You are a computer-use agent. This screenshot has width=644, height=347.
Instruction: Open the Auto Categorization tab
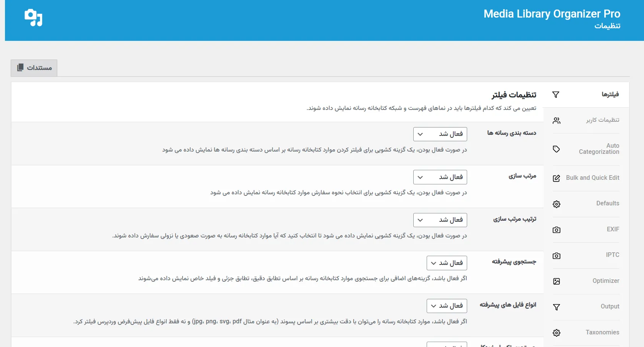586,149
